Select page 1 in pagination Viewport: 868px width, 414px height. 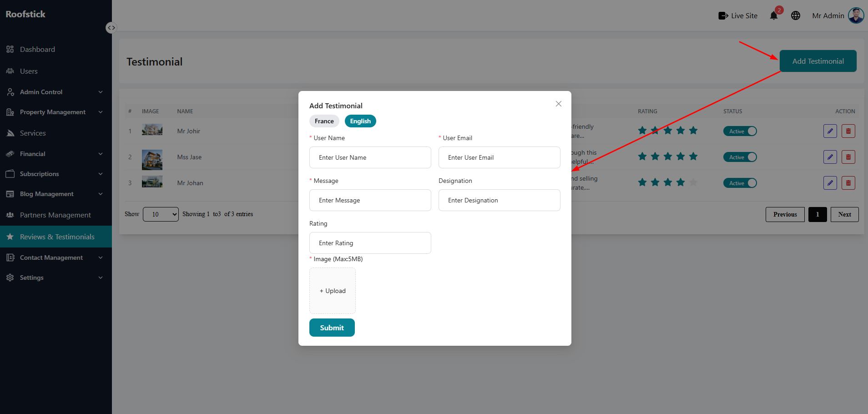[x=818, y=214]
